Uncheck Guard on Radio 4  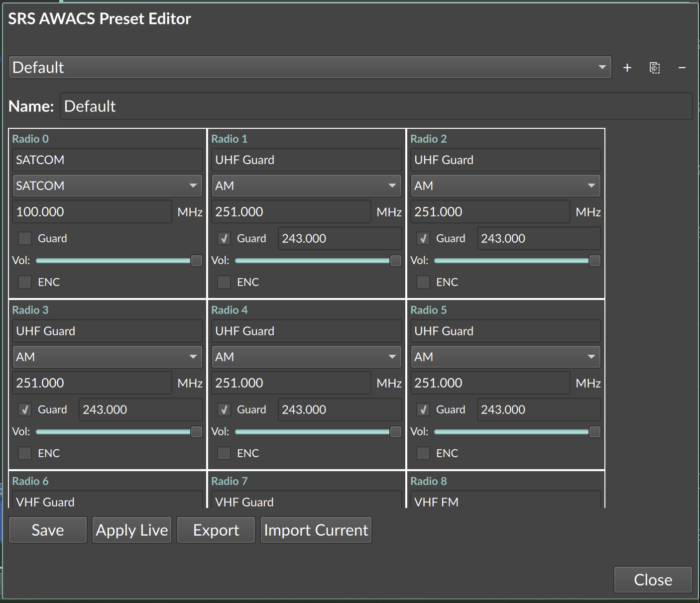tap(224, 409)
